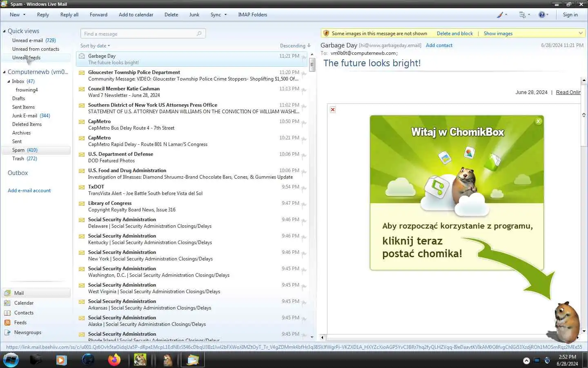
Task: Flag the U.S. Department of Defense message
Action: click(x=304, y=155)
